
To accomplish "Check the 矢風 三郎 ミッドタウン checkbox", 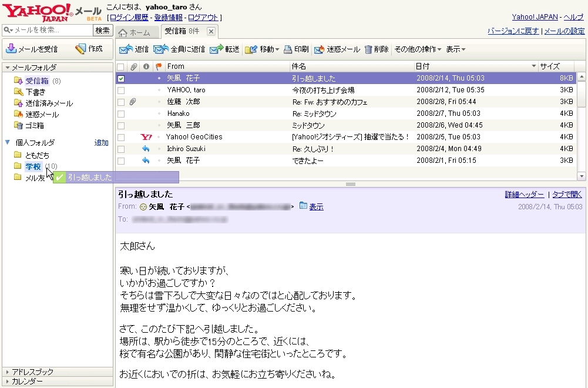I will (x=121, y=126).
